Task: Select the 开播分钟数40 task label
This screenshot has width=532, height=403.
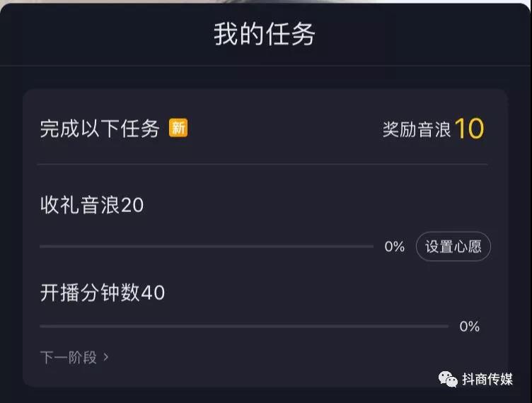Action: coord(103,292)
